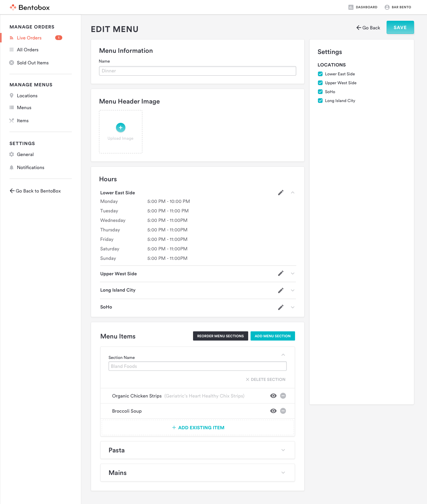Remove Broccoli Soup with minus icon
427x504 pixels.
(283, 411)
